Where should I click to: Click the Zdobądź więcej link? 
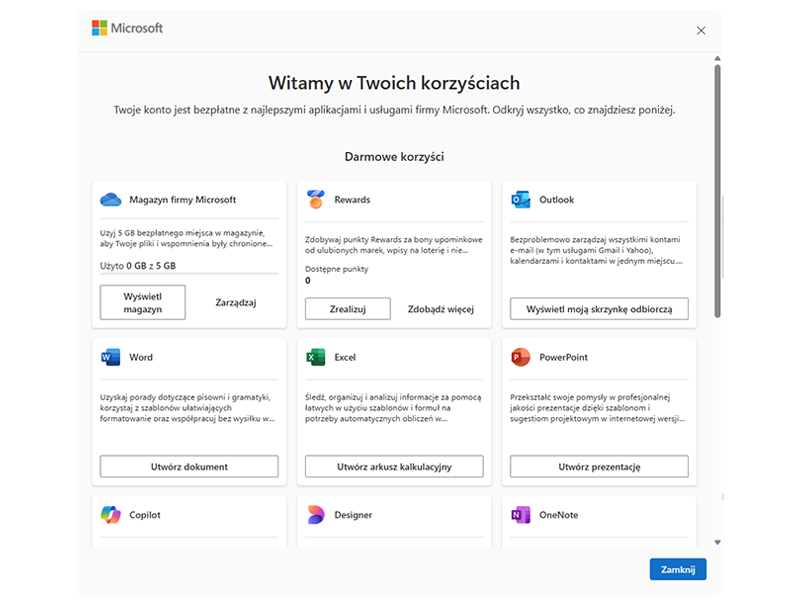coord(441,309)
